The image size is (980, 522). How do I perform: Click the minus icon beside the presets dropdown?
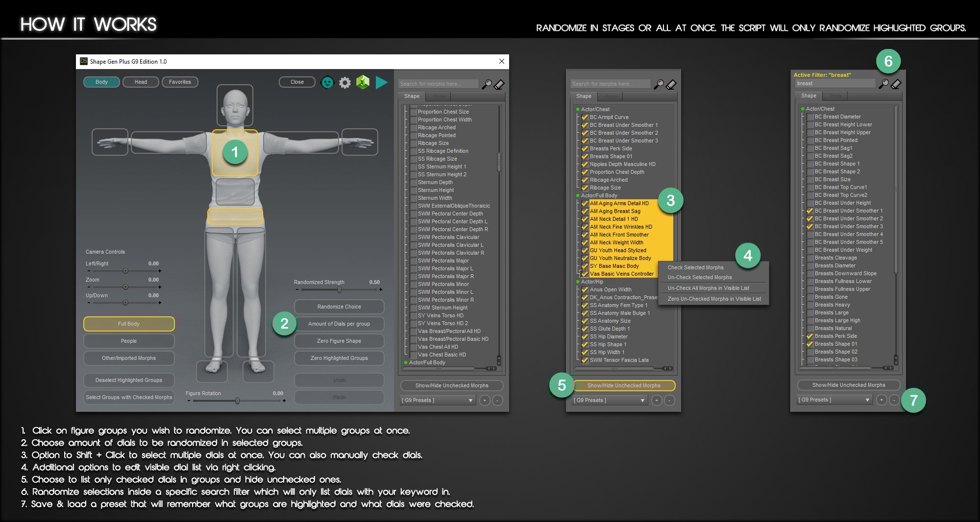click(x=498, y=400)
